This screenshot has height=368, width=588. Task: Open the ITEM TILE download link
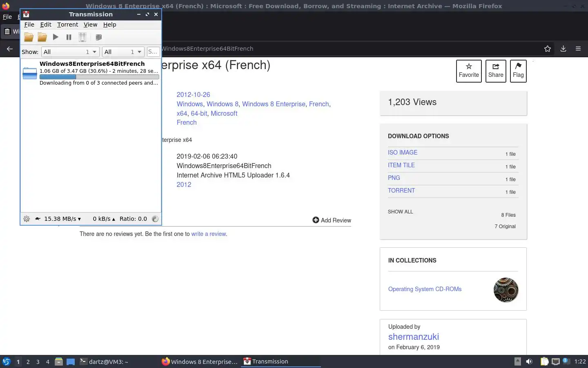point(401,165)
